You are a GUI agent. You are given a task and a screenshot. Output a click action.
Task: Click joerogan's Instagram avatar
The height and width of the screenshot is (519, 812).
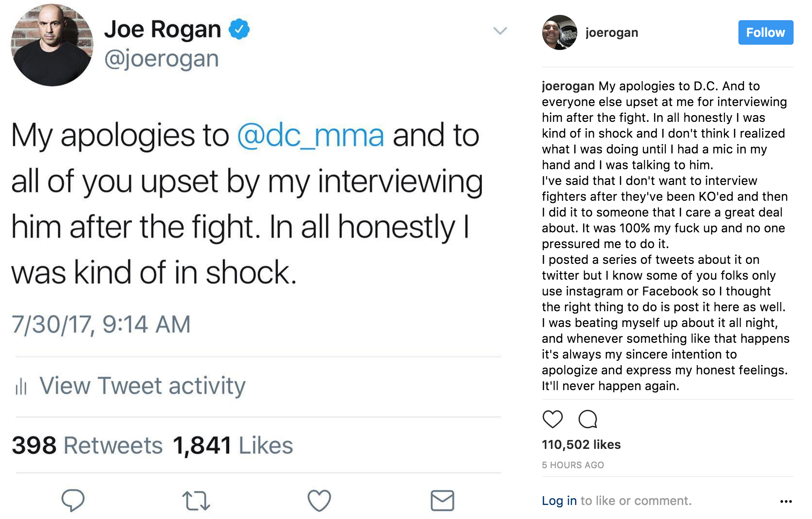point(559,32)
